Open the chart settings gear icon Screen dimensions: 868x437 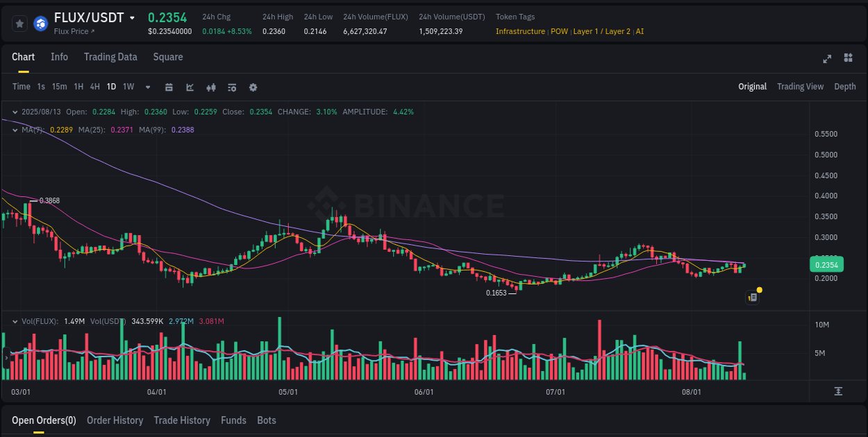click(x=253, y=87)
